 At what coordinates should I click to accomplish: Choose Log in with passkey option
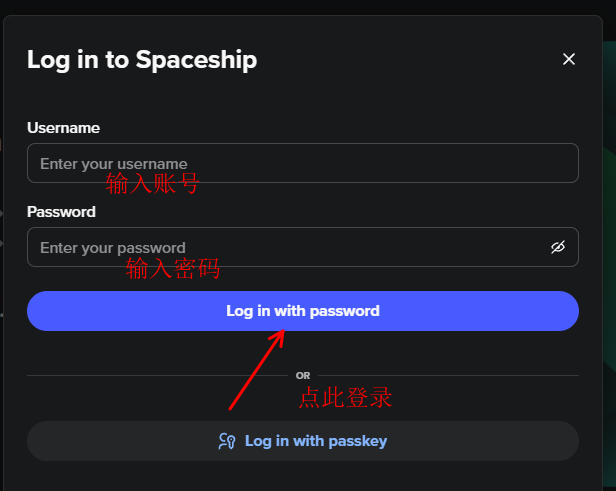click(303, 441)
